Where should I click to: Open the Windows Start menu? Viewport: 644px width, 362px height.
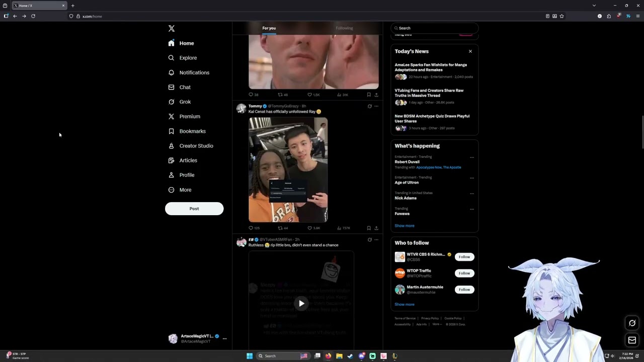(250, 356)
